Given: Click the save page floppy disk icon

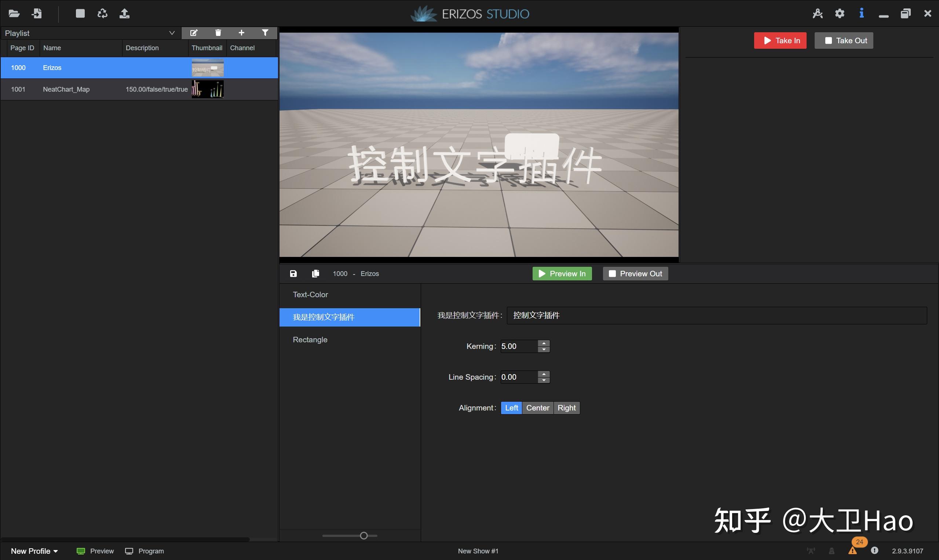Looking at the screenshot, I should pyautogui.click(x=293, y=273).
